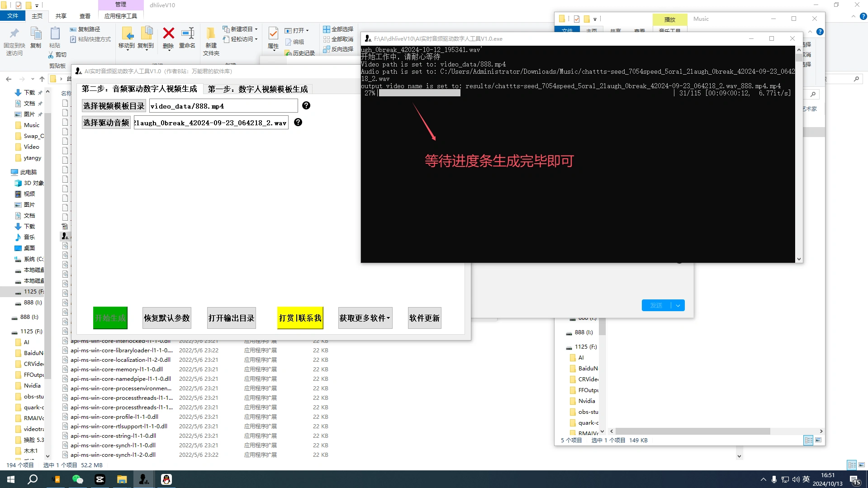Toggle the 英 input language indicator

(x=806, y=479)
